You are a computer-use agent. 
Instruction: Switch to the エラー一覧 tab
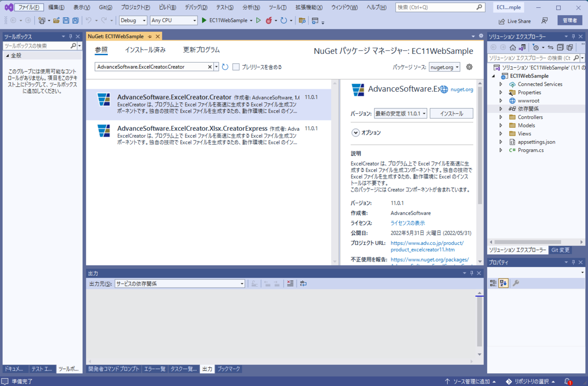(x=154, y=369)
